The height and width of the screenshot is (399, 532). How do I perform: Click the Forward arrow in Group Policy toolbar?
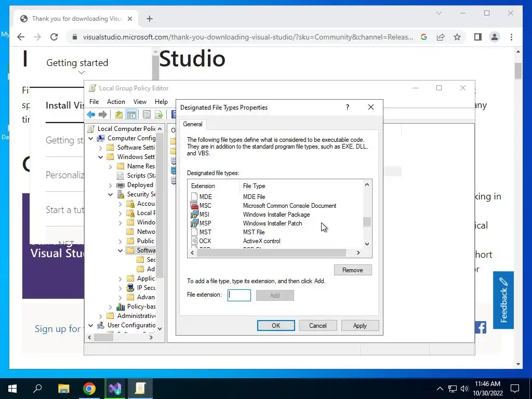click(x=103, y=115)
